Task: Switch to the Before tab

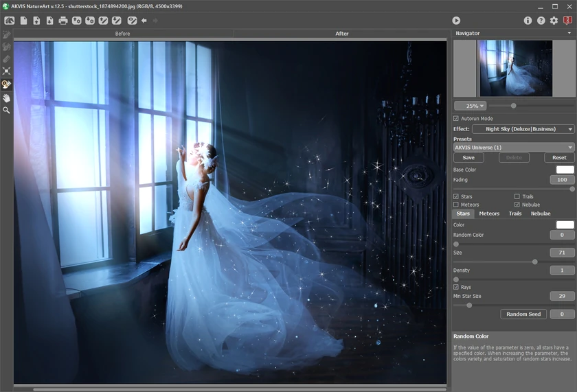Action: (122, 34)
